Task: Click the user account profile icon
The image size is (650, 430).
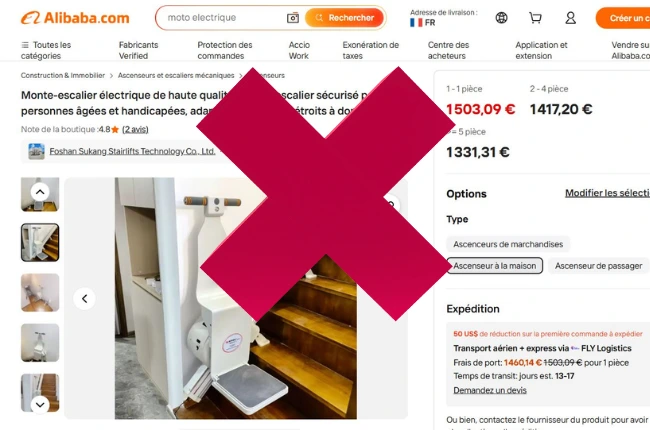Action: pyautogui.click(x=570, y=18)
